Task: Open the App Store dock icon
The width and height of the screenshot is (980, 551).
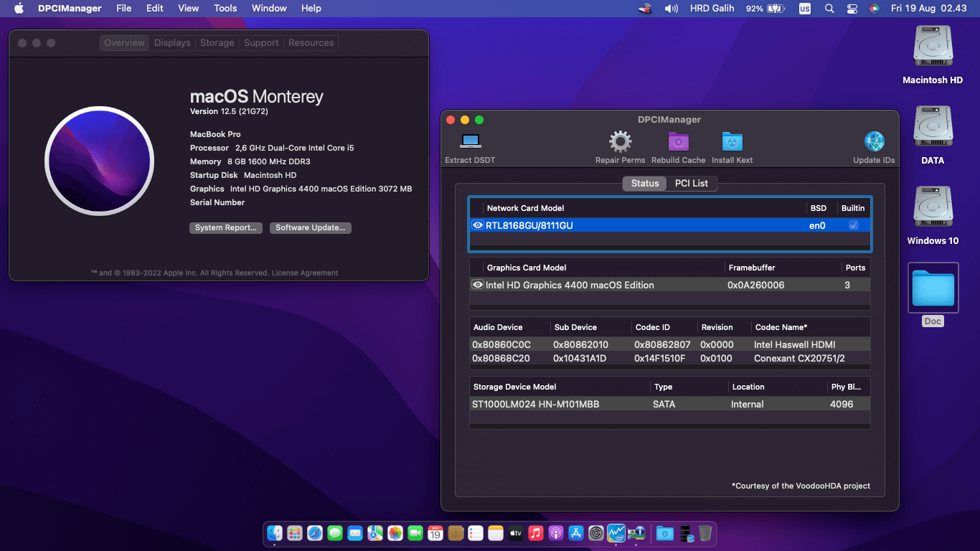Action: click(575, 533)
